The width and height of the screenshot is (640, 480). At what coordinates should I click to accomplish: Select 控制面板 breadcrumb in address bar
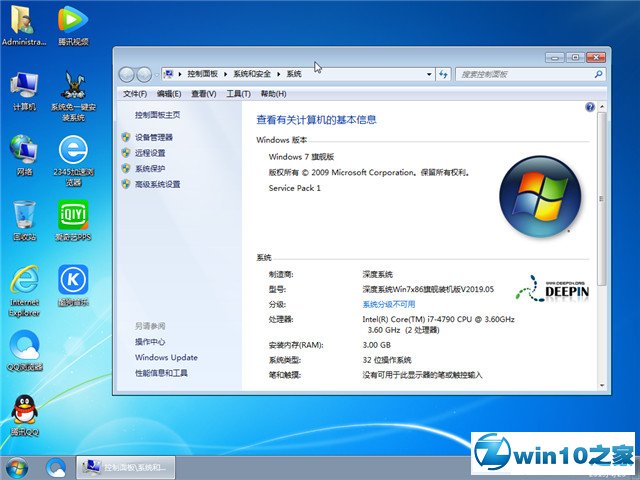pyautogui.click(x=202, y=74)
